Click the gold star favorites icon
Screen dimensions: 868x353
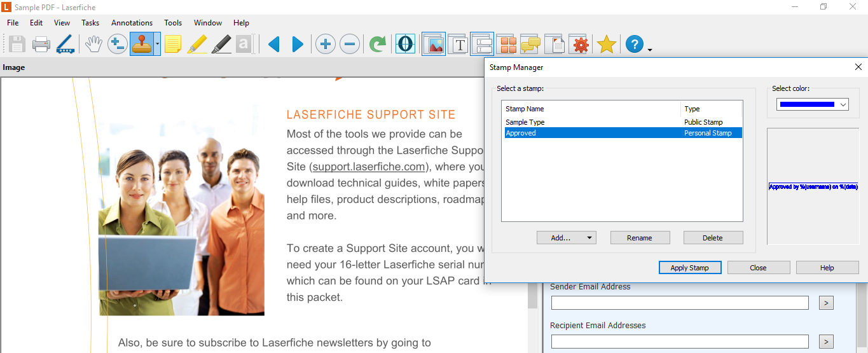[607, 44]
